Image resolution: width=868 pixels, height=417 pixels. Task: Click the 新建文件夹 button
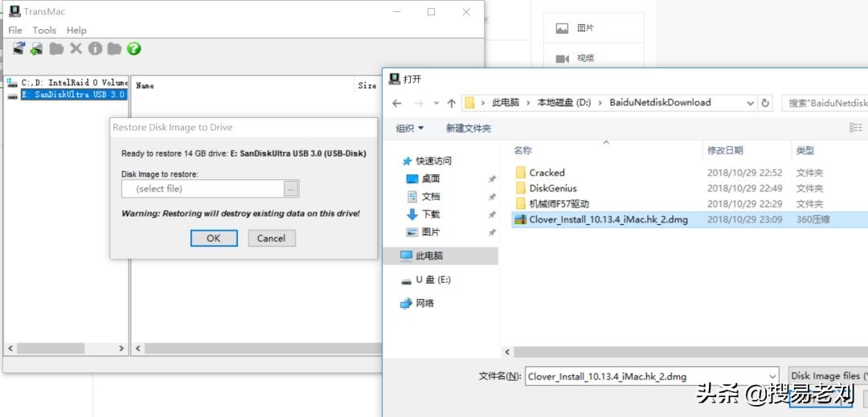pos(469,129)
